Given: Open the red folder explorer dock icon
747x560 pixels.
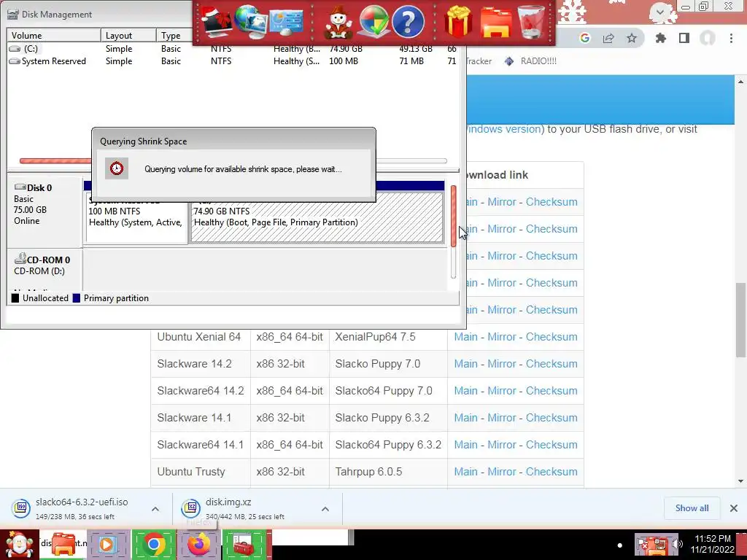Looking at the screenshot, I should (x=496, y=23).
